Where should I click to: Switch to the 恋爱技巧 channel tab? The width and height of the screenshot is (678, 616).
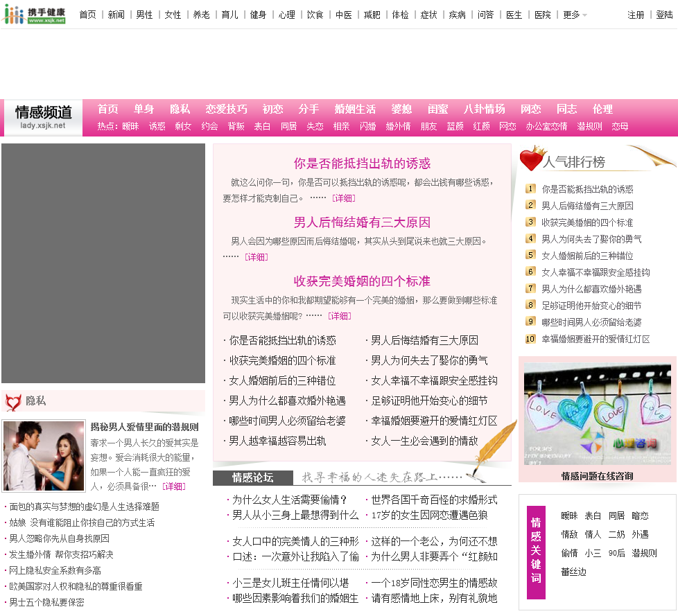click(227, 109)
